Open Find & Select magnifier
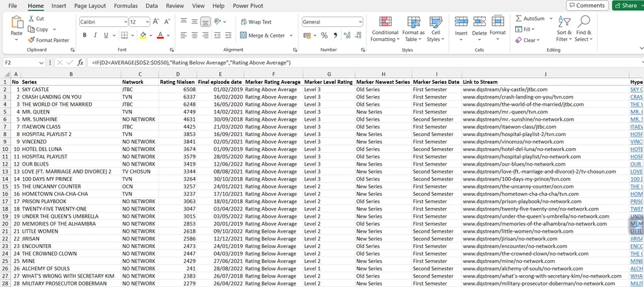This screenshot has width=644, height=287. [x=584, y=29]
